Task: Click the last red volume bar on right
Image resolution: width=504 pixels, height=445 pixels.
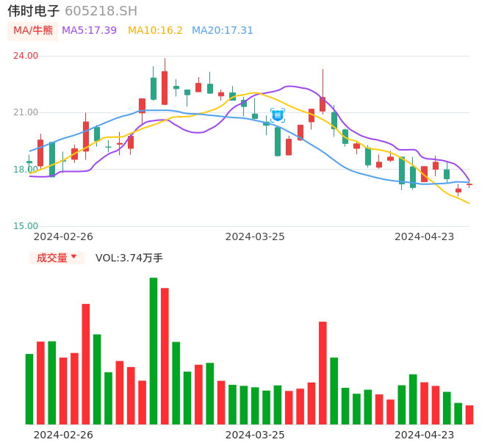Action: 469,415
